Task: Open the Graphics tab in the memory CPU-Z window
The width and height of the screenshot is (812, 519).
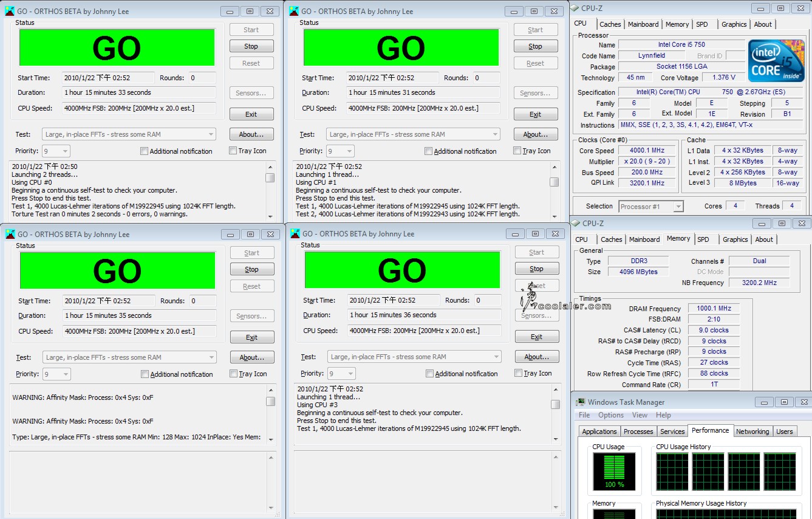Action: pos(735,239)
